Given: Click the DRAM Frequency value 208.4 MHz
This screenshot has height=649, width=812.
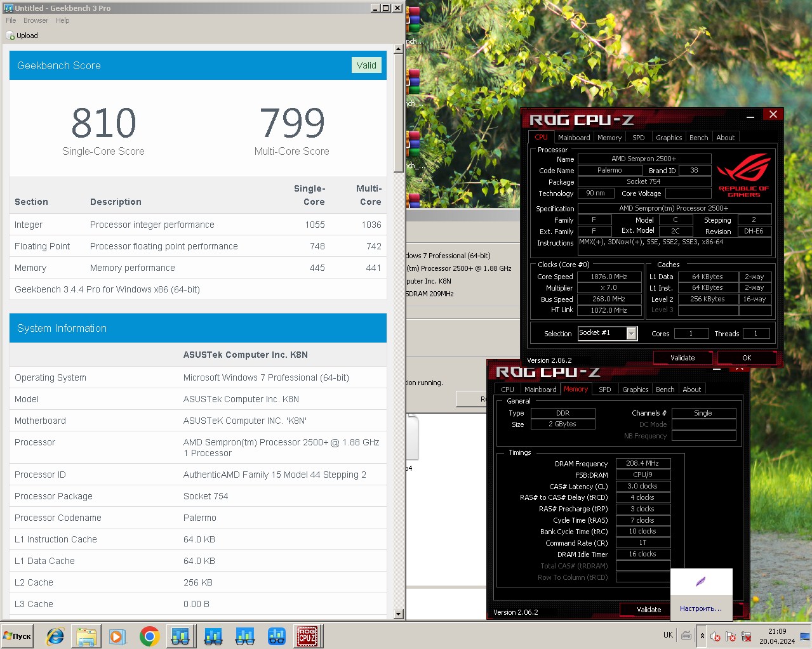Looking at the screenshot, I should 642,464.
